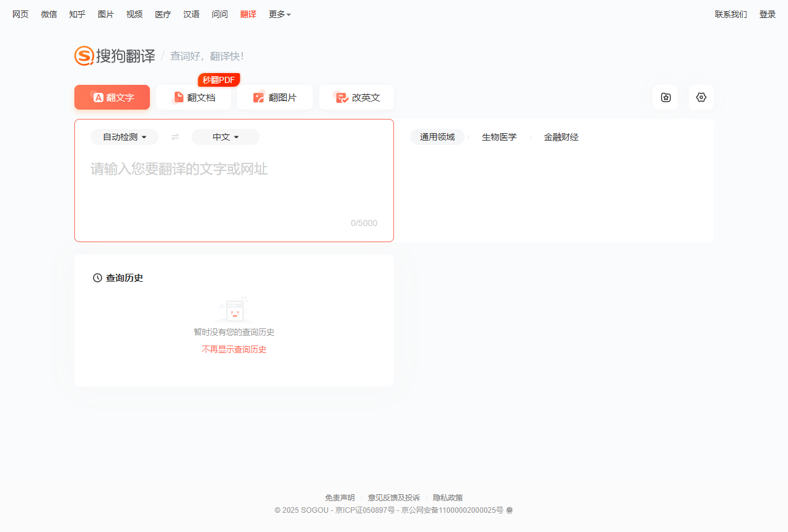
Task: Open the 改英文 English correction tool icon
Action: pyautogui.click(x=341, y=97)
